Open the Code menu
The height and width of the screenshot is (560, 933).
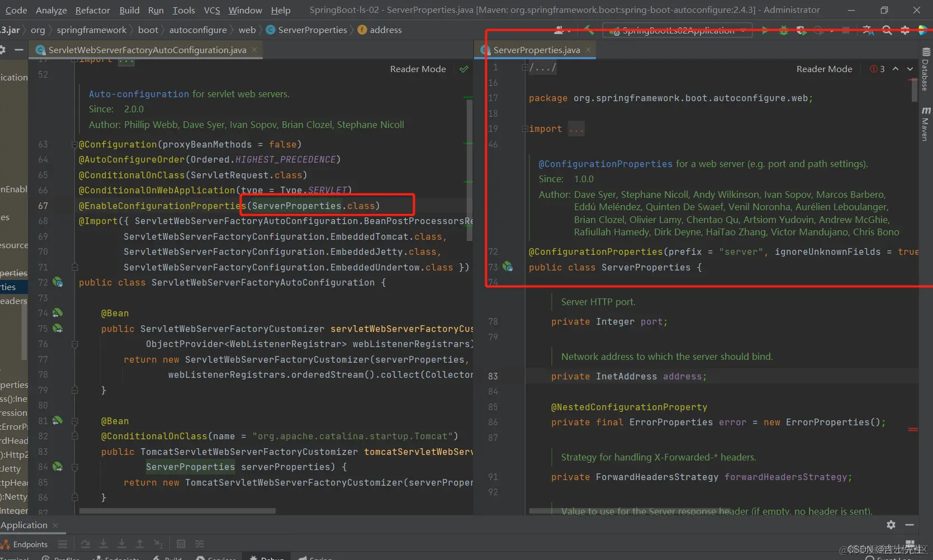click(16, 10)
